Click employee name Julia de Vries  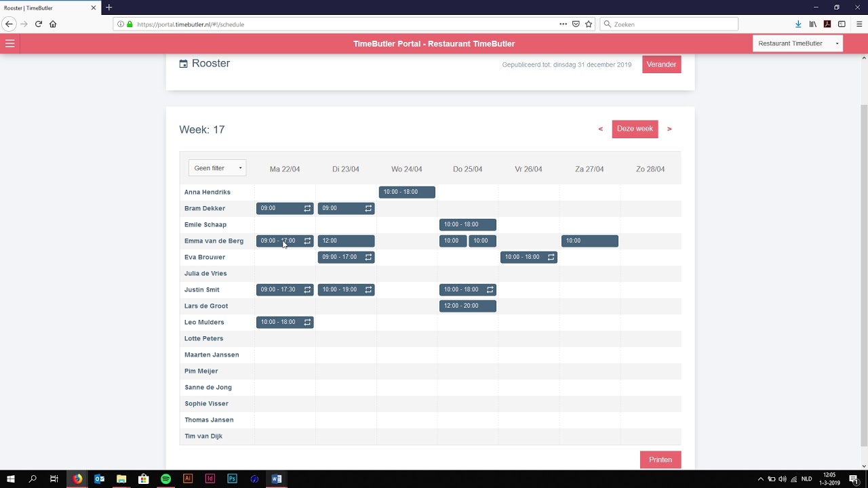[205, 273]
